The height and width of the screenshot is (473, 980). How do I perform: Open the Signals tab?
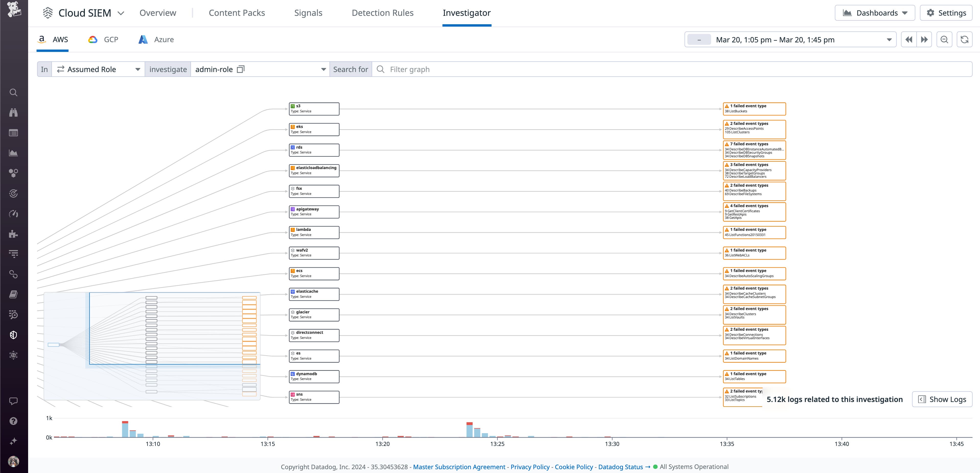(x=308, y=13)
